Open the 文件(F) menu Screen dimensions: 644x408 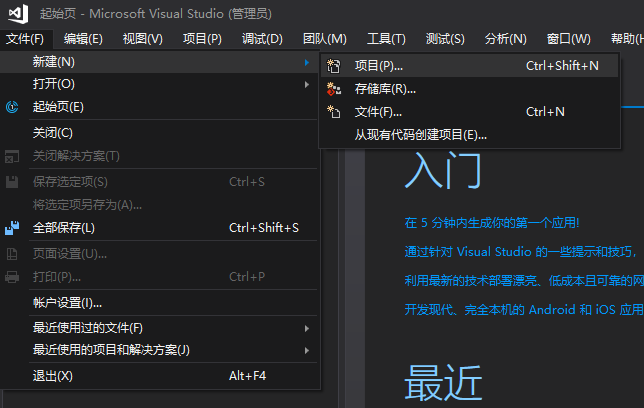point(25,39)
